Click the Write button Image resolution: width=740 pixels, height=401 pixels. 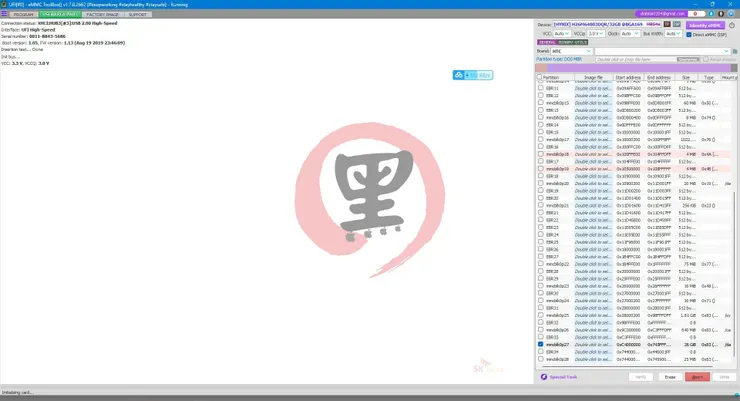pyautogui.click(x=724, y=377)
